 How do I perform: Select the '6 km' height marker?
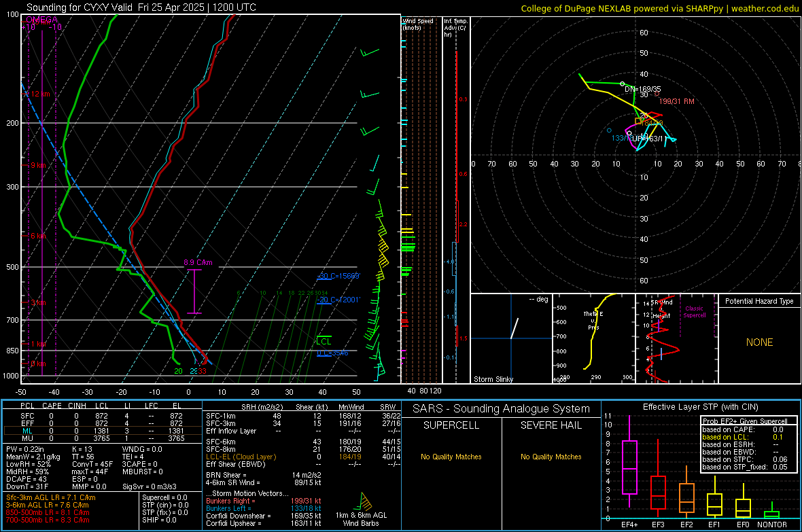point(38,236)
